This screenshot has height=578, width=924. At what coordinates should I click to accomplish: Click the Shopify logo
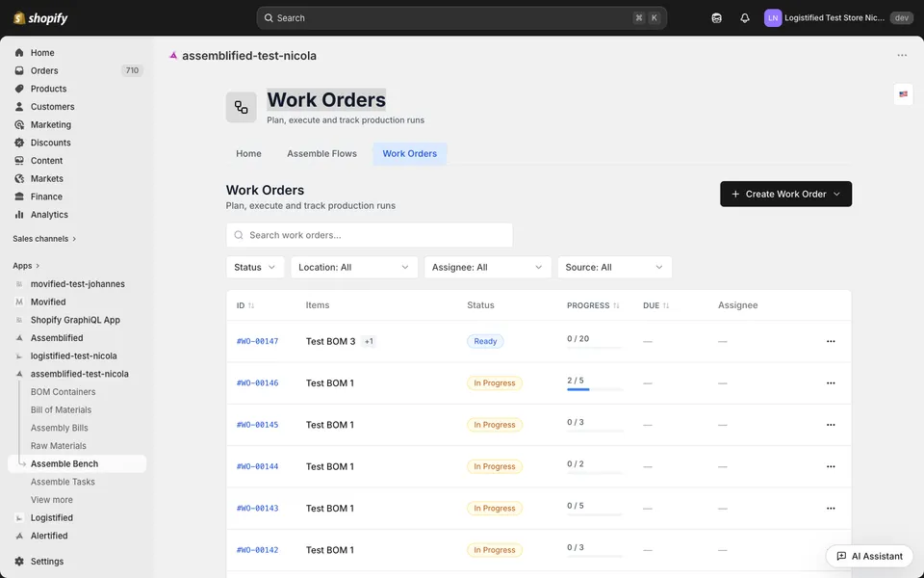pyautogui.click(x=40, y=18)
